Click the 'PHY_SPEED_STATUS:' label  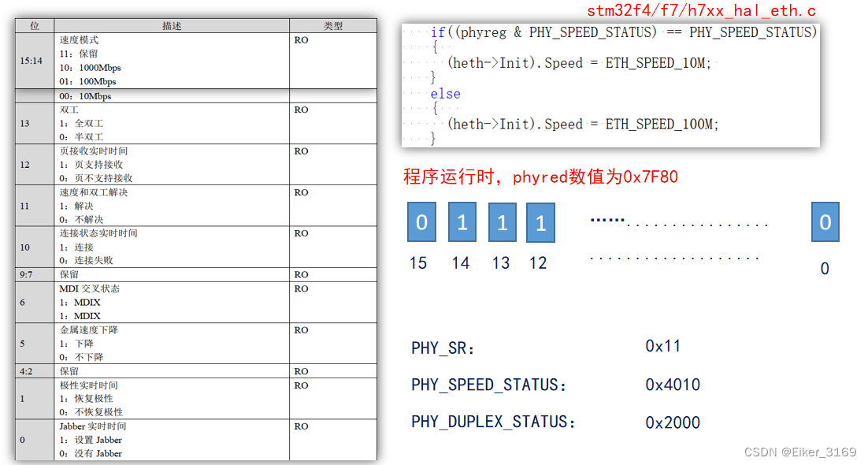point(488,385)
